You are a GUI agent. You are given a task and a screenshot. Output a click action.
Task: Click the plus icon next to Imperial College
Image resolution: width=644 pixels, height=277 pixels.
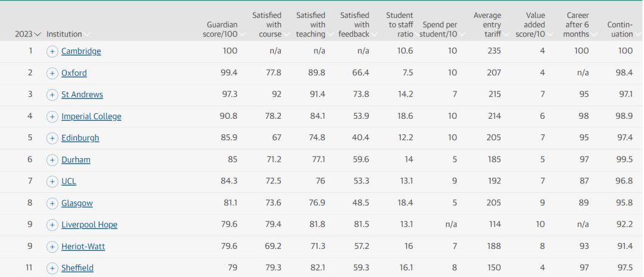(x=52, y=116)
